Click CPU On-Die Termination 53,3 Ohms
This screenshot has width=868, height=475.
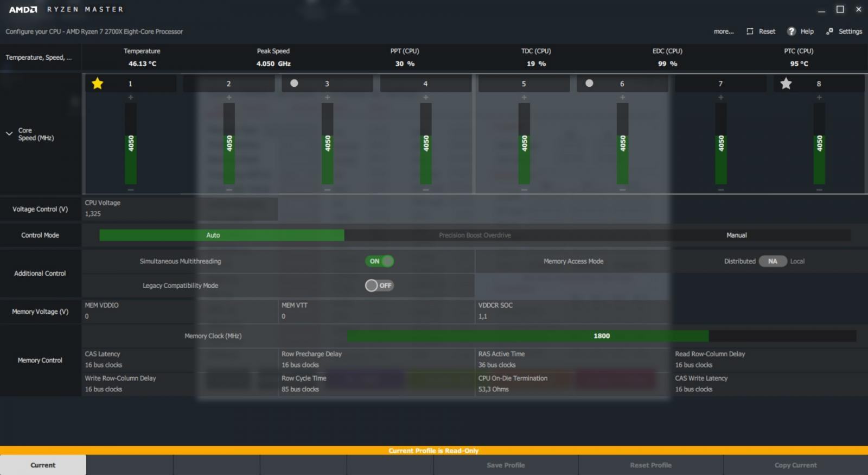[x=573, y=384]
